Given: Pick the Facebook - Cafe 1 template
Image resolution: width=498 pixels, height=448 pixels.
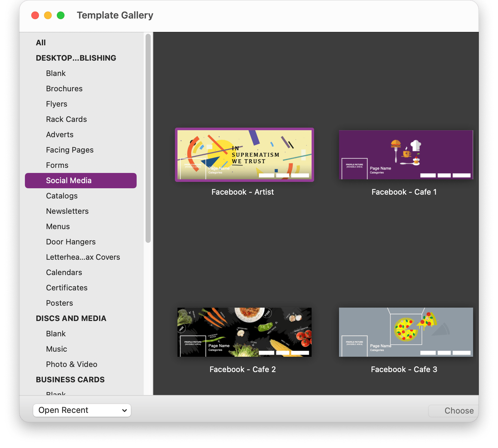Looking at the screenshot, I should coord(405,155).
